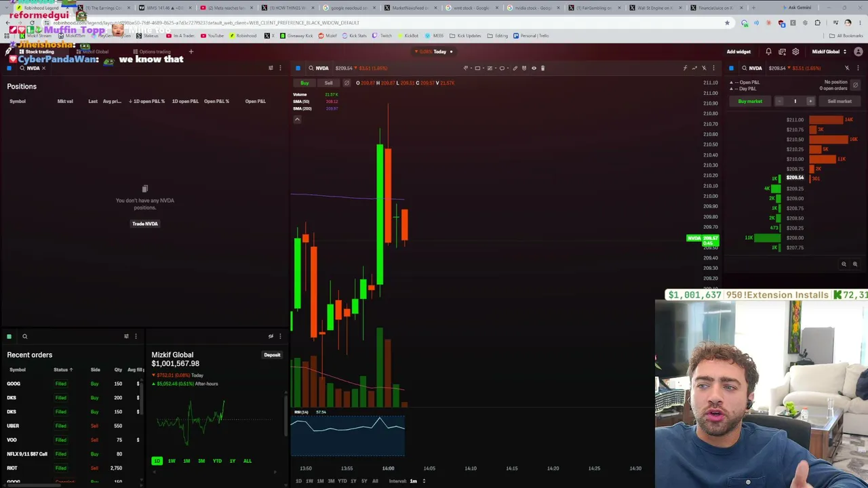Open the chart line-drawing tools dropdown
Screen dimensions: 868x488
[467, 68]
